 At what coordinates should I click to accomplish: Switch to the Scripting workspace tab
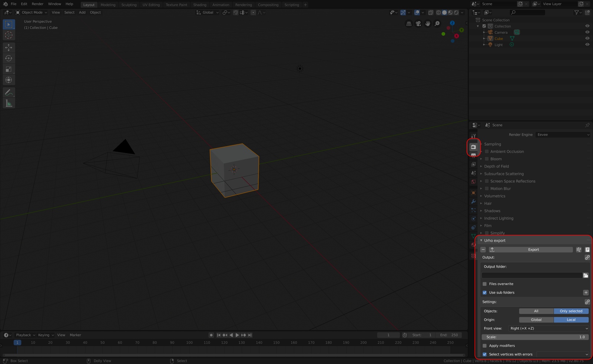pyautogui.click(x=292, y=5)
